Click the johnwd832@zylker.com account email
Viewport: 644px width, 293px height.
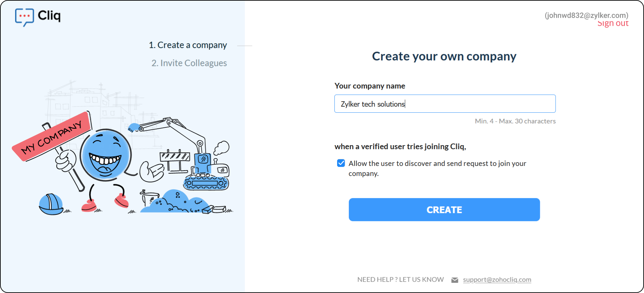pyautogui.click(x=586, y=15)
